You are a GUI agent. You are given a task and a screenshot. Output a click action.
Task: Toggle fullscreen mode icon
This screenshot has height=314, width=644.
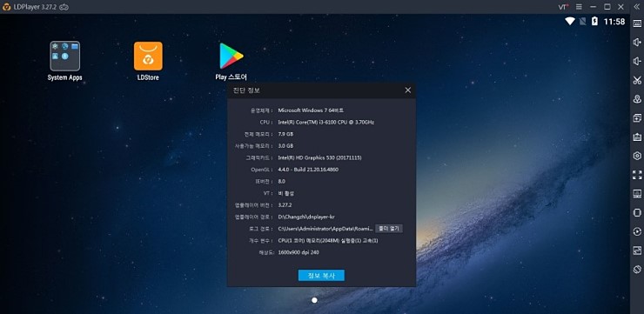[x=637, y=175]
